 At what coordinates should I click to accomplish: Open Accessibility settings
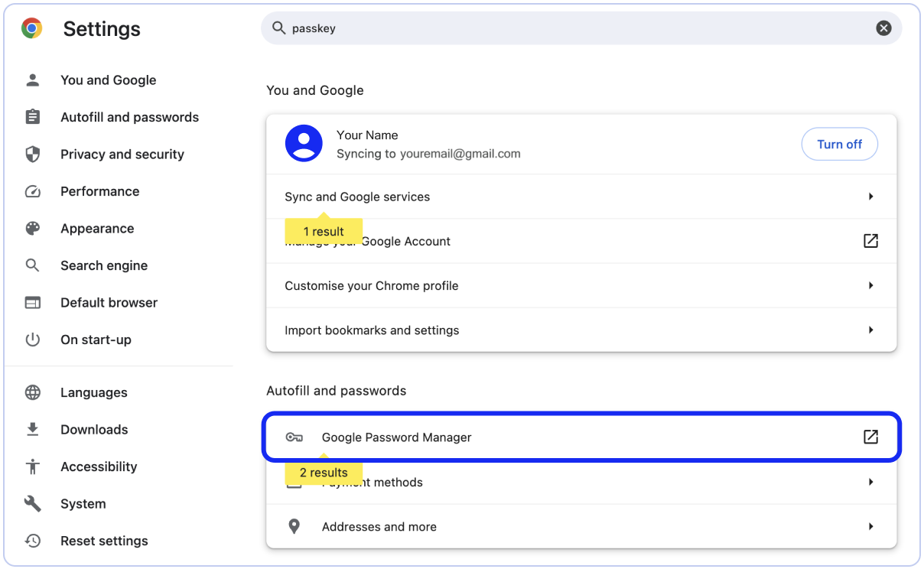(99, 467)
